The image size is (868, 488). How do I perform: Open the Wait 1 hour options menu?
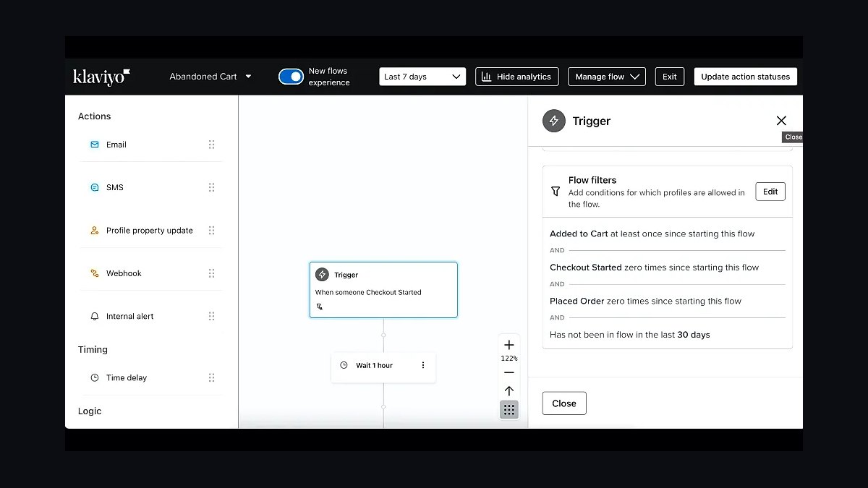(423, 366)
